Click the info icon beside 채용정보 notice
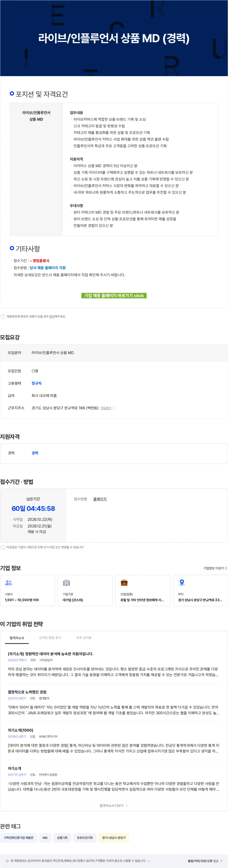Image resolution: width=228 pixels, height=868 pixels. 3,316
